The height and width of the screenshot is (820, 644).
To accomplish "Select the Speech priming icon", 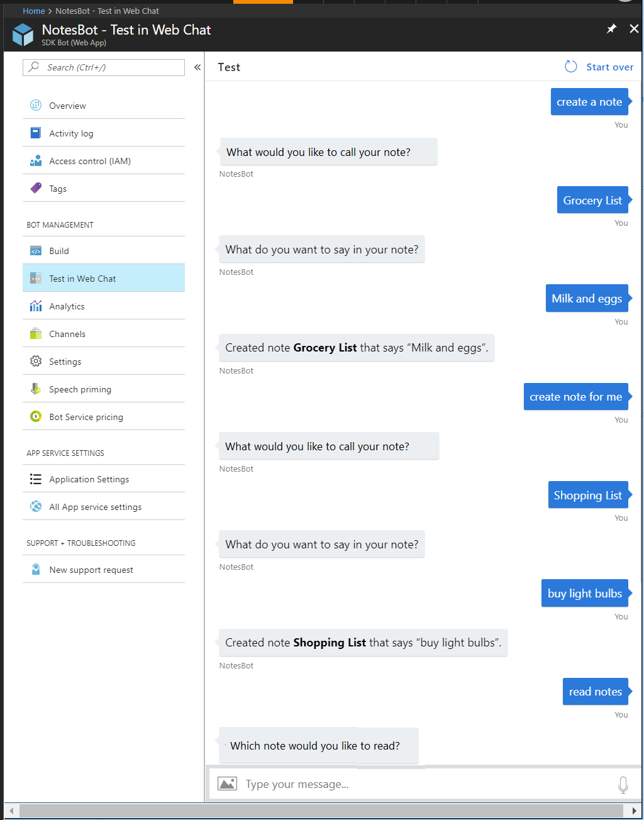I will pos(36,389).
